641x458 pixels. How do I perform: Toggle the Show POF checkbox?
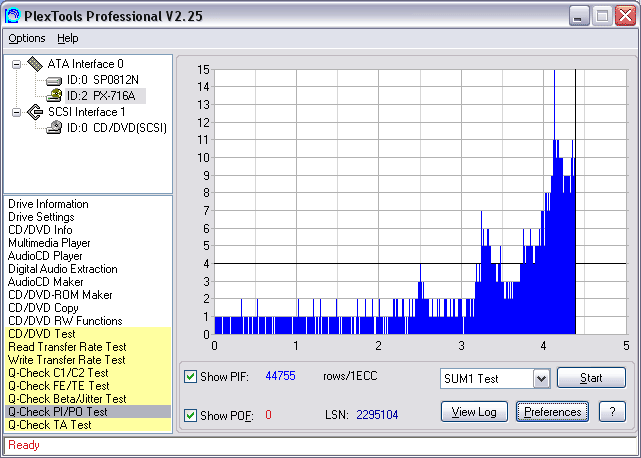coord(191,415)
